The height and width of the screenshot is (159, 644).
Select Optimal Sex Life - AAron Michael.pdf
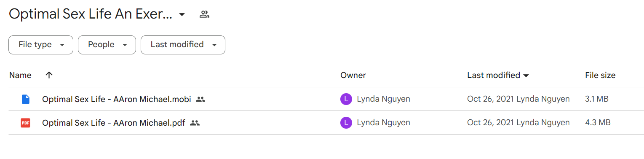[114, 123]
